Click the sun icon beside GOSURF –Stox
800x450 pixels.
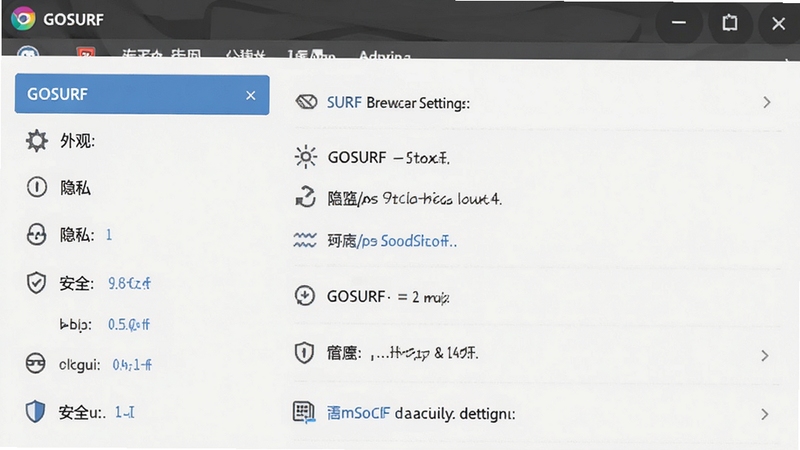tap(306, 157)
